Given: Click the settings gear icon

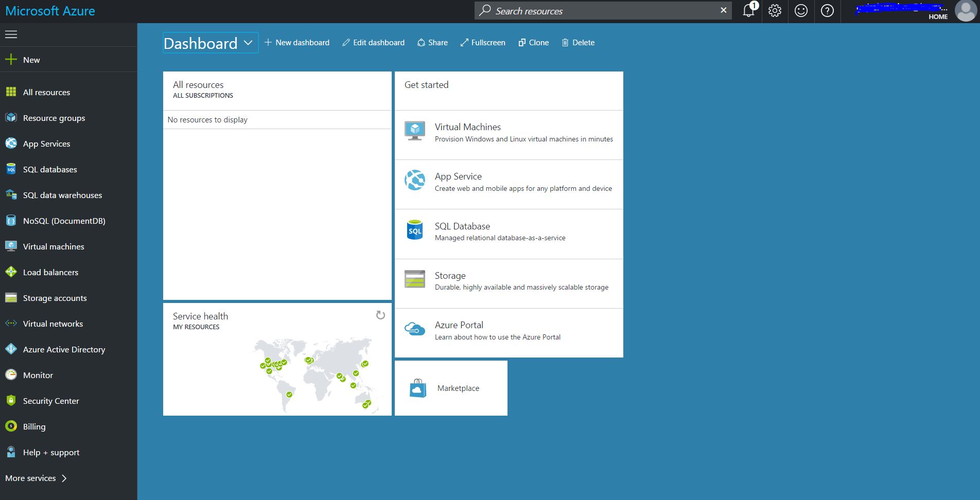Looking at the screenshot, I should point(775,10).
